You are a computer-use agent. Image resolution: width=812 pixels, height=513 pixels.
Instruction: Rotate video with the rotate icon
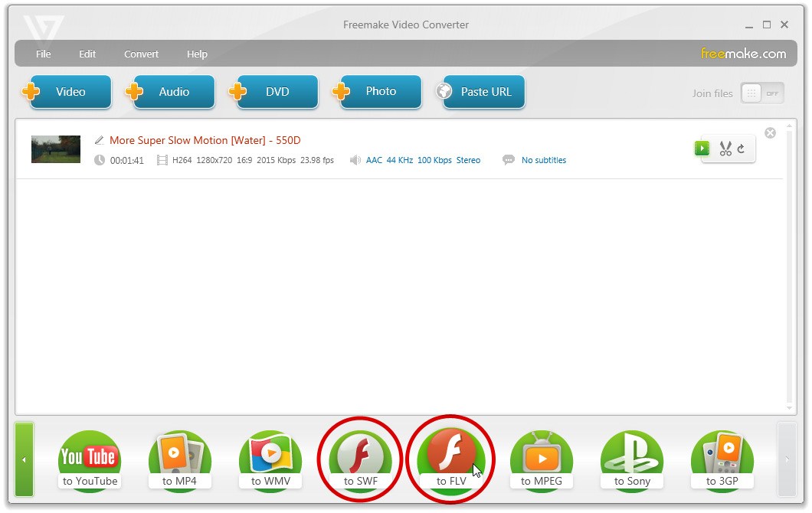coord(742,149)
